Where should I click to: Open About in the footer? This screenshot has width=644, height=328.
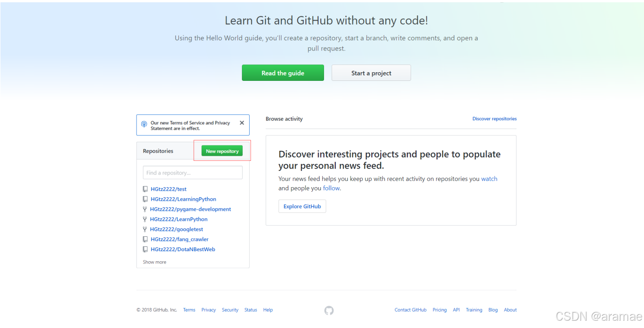coord(510,310)
